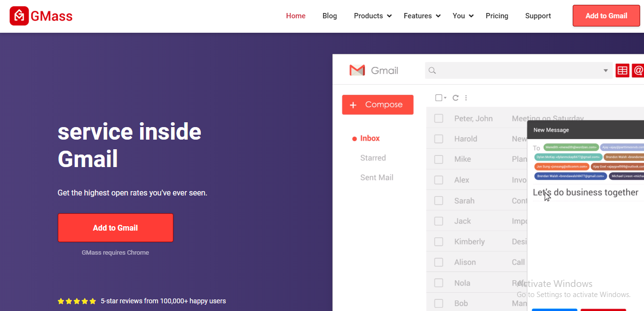Click the red @ icon

tap(638, 70)
